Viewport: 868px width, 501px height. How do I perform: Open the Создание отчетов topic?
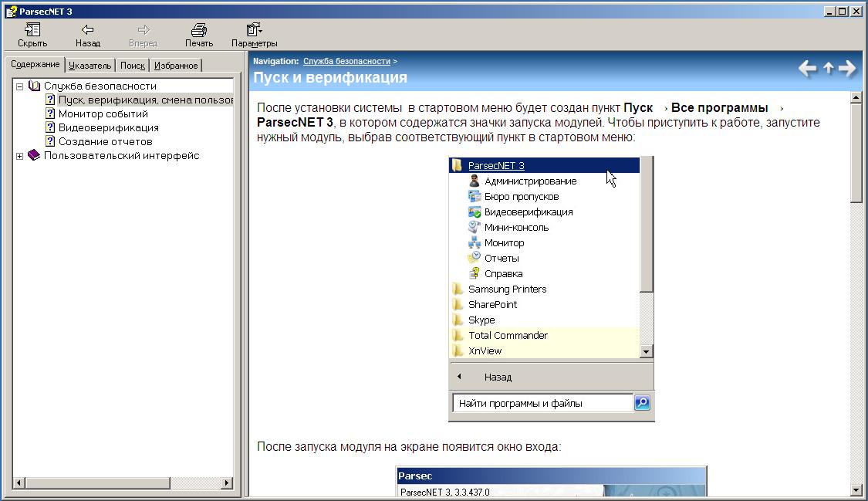coord(105,142)
